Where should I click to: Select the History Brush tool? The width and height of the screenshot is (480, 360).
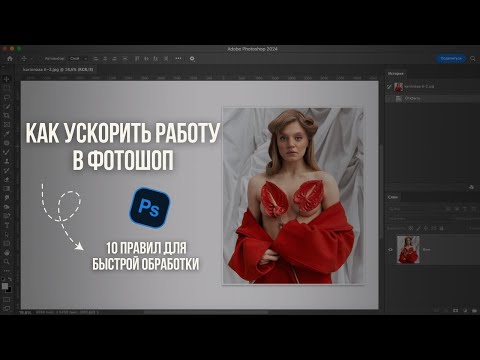pos(6,170)
